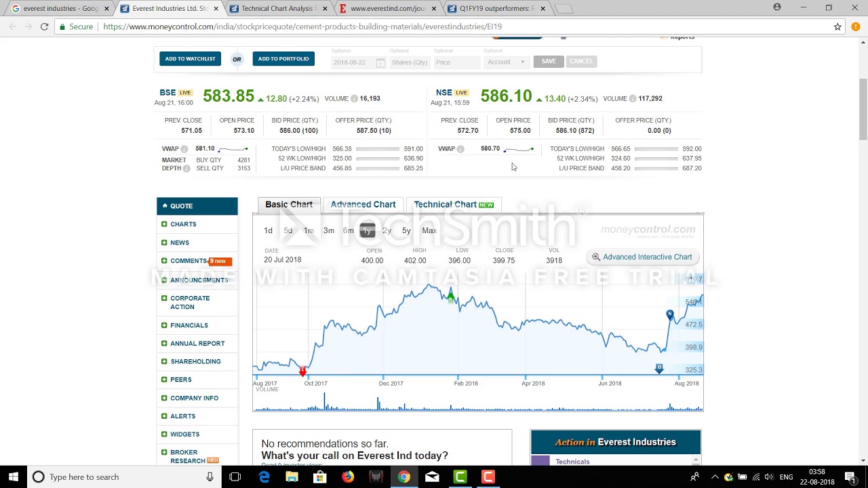Click the volume icon in system tray
Viewport: 868px width, 488px height.
tap(770, 477)
